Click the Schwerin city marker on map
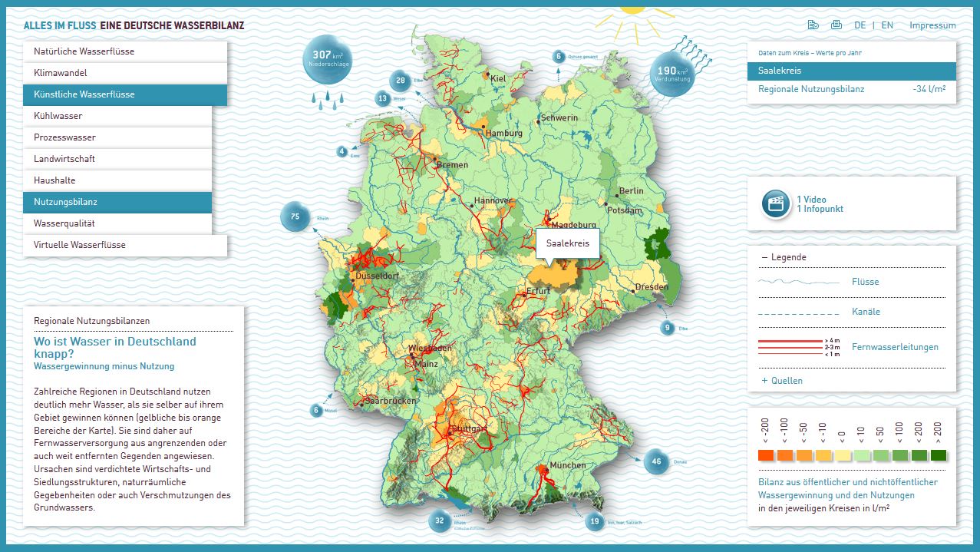Screen dimensions: 980x552 pyautogui.click(x=538, y=121)
